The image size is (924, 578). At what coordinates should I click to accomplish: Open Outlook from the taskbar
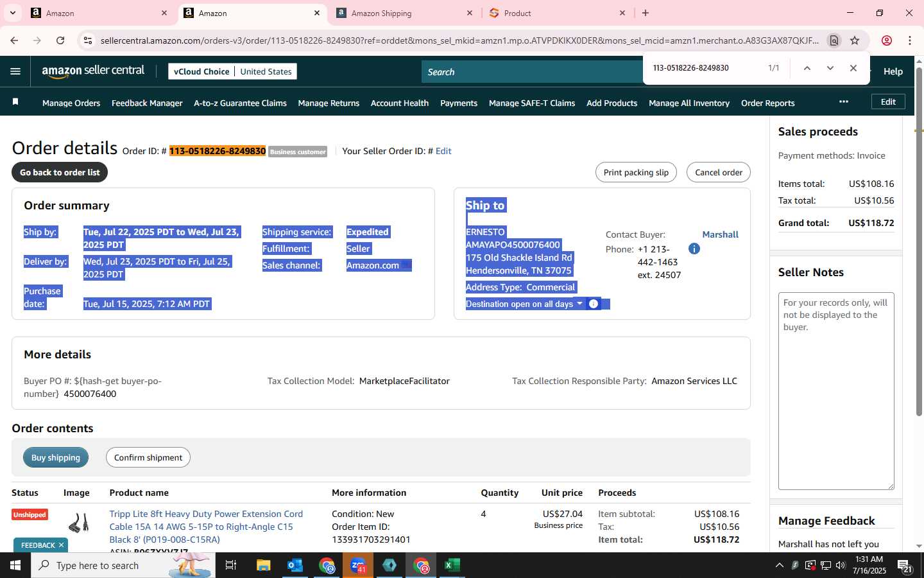pyautogui.click(x=295, y=565)
